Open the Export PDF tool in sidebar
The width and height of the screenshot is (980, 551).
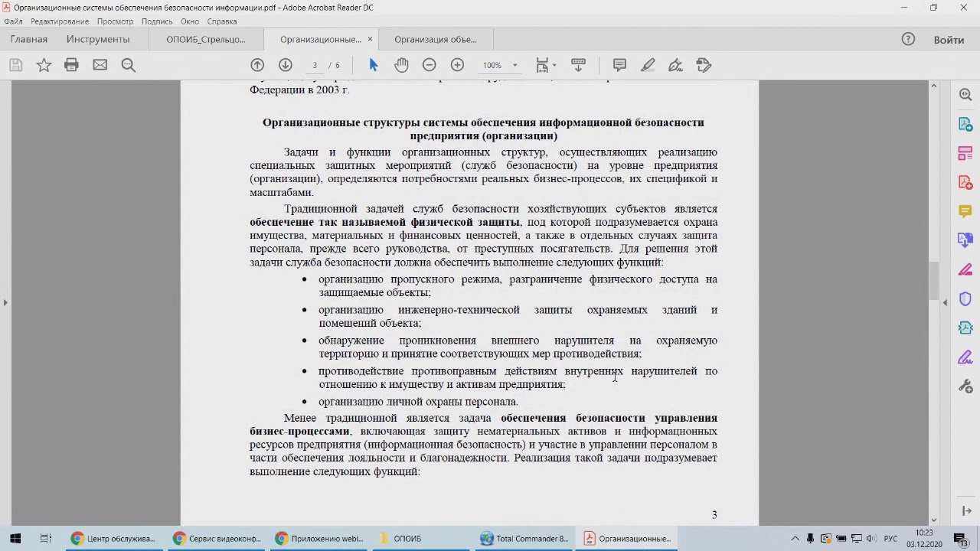tap(965, 124)
